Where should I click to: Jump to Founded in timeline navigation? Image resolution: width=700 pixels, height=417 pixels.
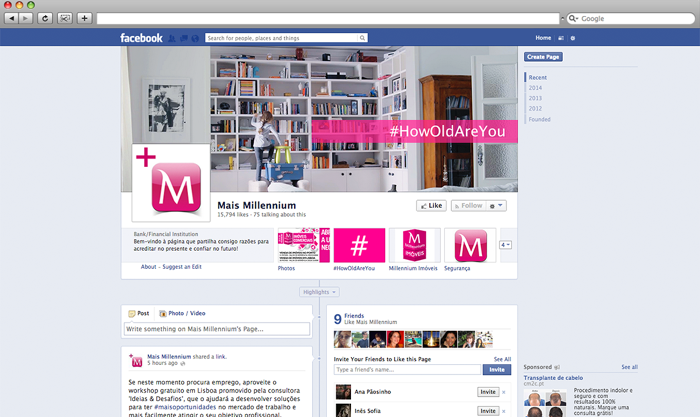(539, 119)
